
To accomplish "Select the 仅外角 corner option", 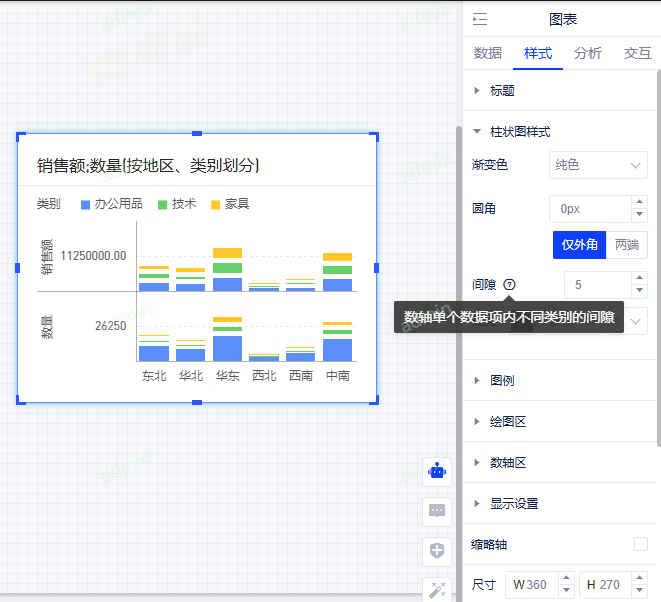I will pyautogui.click(x=579, y=245).
